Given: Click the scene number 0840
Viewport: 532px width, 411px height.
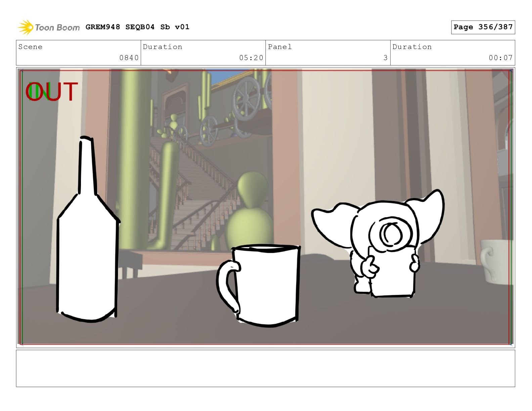Looking at the screenshot, I should point(129,58).
